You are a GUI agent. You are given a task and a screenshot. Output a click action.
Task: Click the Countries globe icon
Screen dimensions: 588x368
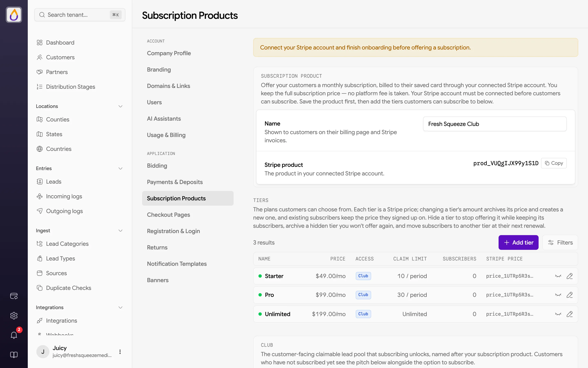pyautogui.click(x=40, y=149)
